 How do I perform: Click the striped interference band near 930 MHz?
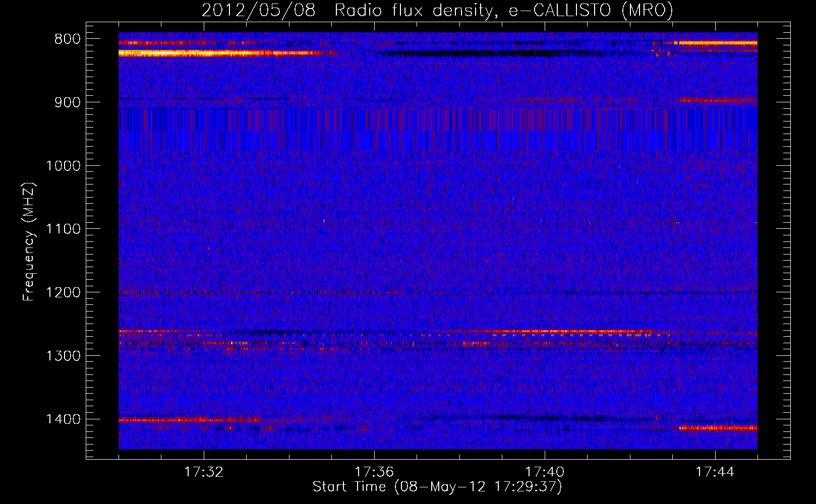pos(438,120)
